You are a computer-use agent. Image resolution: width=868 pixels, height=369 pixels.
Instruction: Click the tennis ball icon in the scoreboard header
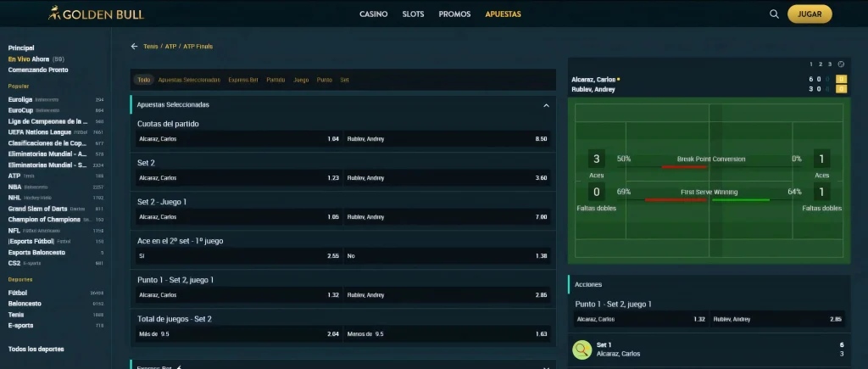pos(841,64)
